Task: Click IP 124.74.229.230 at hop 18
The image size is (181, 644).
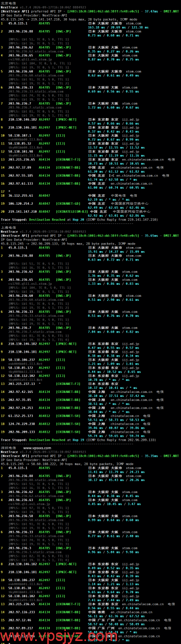Action: 21,424
